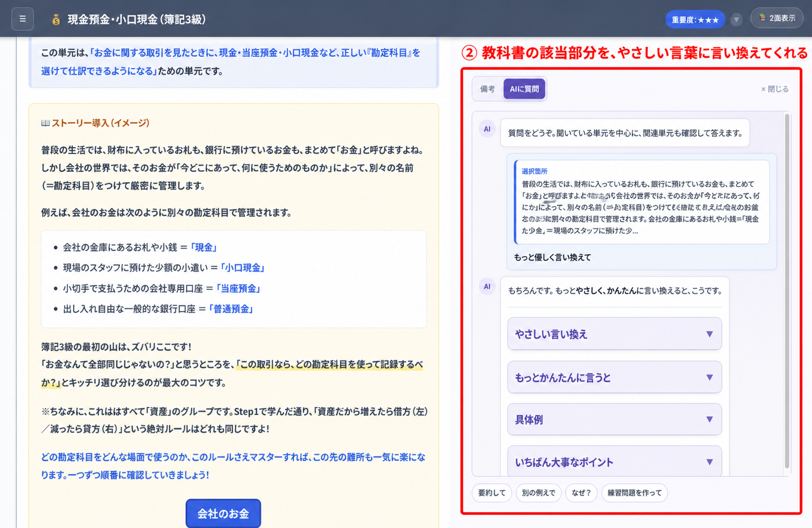The height and width of the screenshot is (528, 812).
Task: Click the 選択箇所 quoted text box
Action: (x=641, y=202)
